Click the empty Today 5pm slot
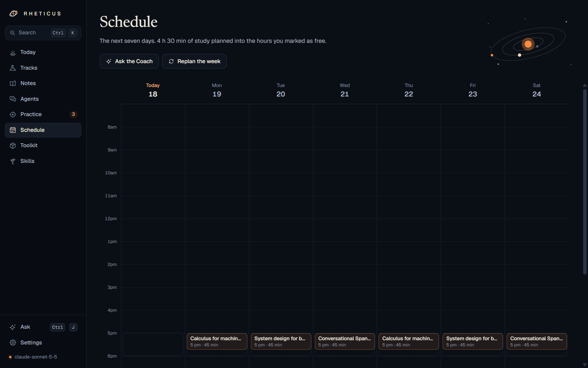 tap(153, 344)
